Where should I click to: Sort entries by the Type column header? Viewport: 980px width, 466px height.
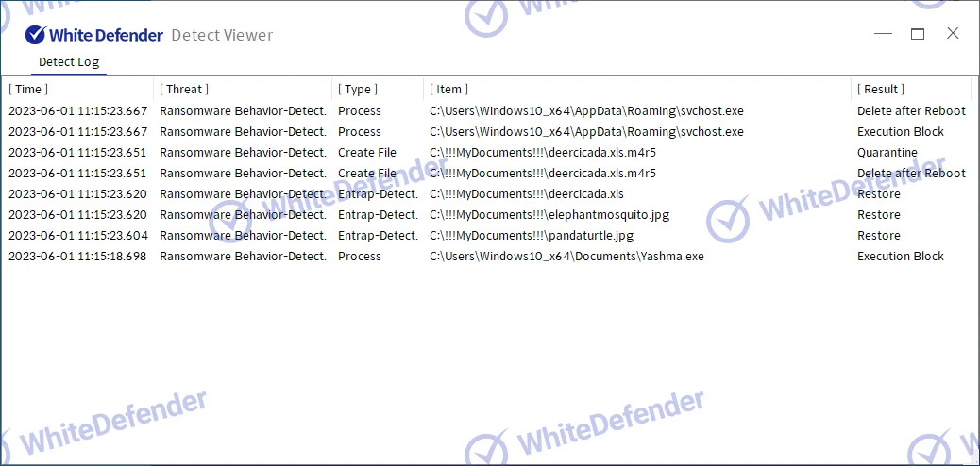point(358,89)
